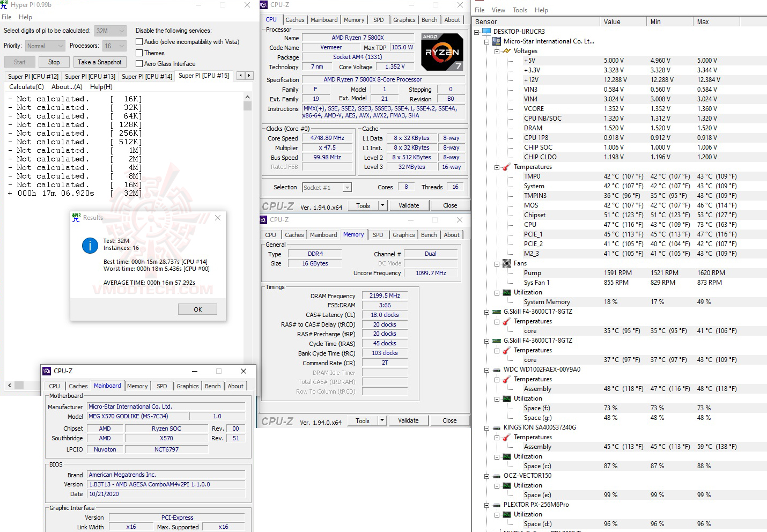Open the Graphics tab in CPU-Z Mainboard window
This screenshot has height=532, width=767.
(x=188, y=386)
